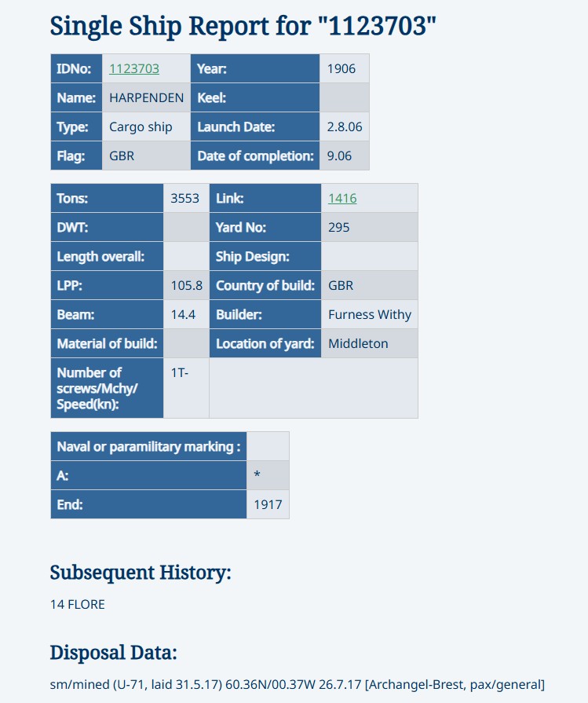Select the LPP value 105.8

point(187,286)
